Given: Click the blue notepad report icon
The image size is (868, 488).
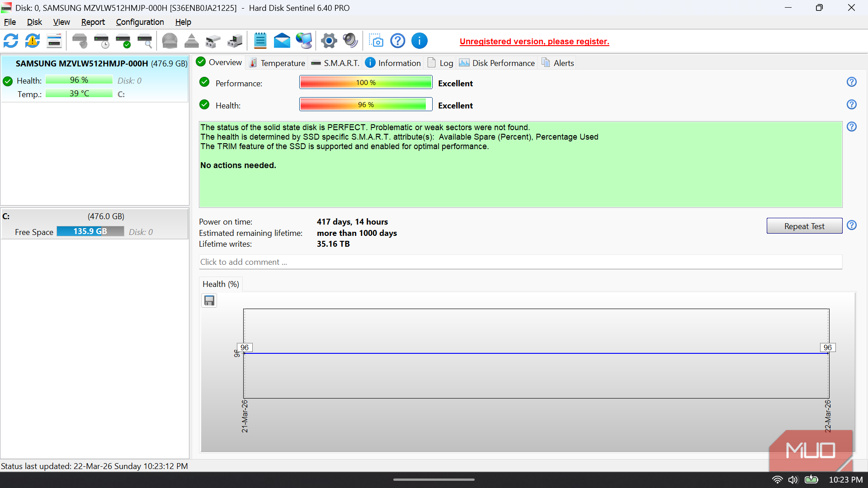Looking at the screenshot, I should [x=260, y=41].
